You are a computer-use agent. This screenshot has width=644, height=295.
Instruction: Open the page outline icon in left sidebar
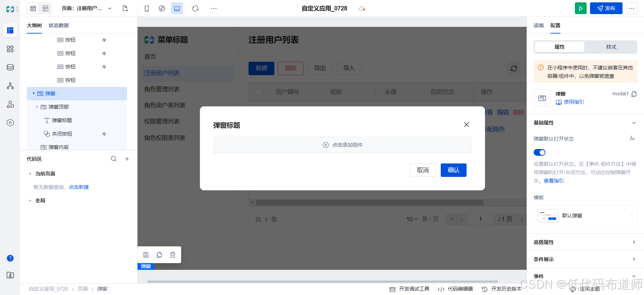pyautogui.click(x=10, y=31)
